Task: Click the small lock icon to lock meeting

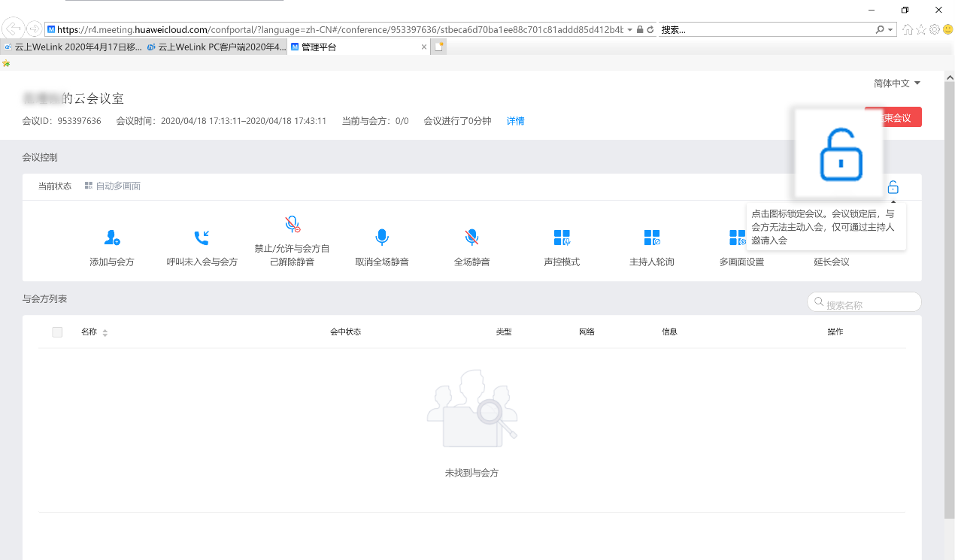Action: click(893, 187)
